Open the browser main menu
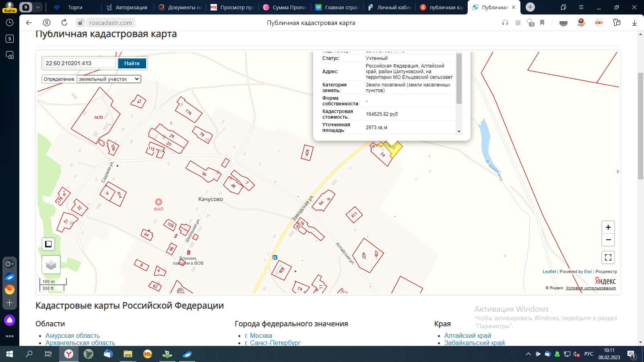644x362 pixels. tap(581, 7)
